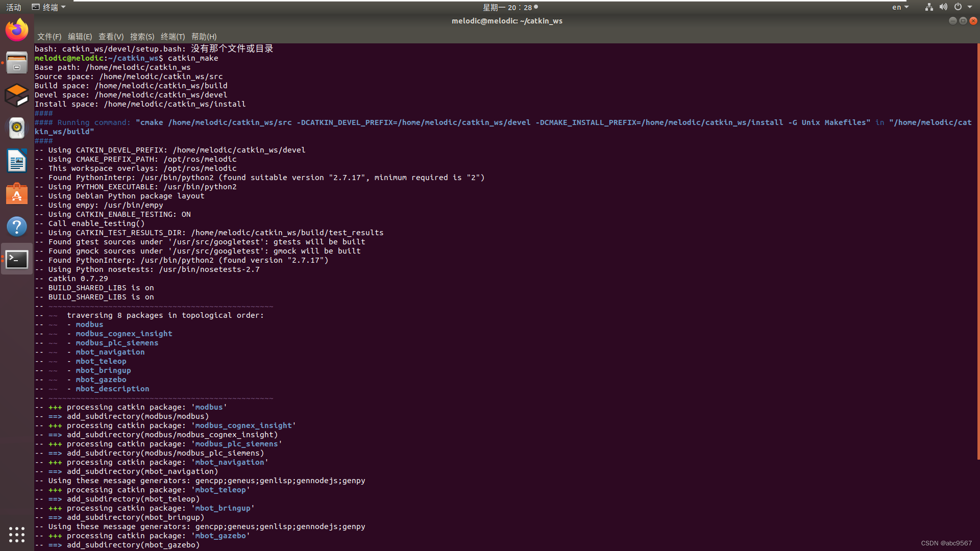
Task: Launch Sublime Text from the dock
Action: 17,95
